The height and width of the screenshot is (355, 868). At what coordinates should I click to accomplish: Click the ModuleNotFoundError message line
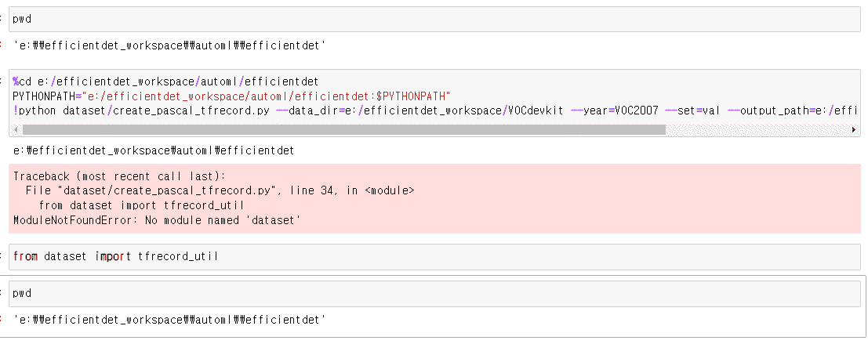point(157,221)
